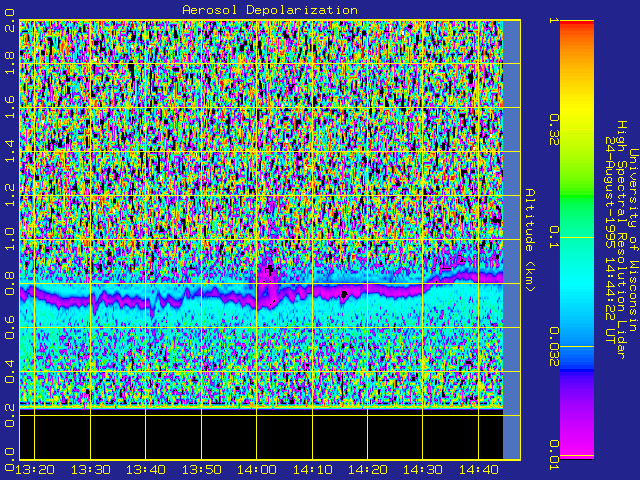Image resolution: width=640 pixels, height=480 pixels.
Task: Click the 0.8 altitude axis label
Action: pyautogui.click(x=10, y=284)
